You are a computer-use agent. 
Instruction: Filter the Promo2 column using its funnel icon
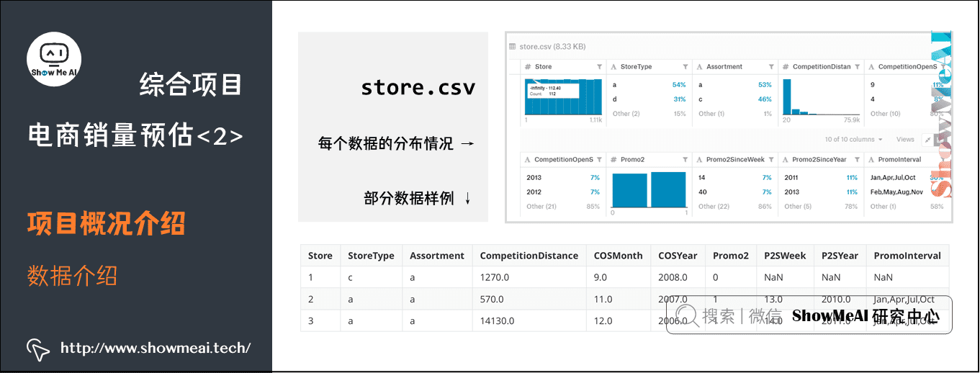tap(685, 160)
